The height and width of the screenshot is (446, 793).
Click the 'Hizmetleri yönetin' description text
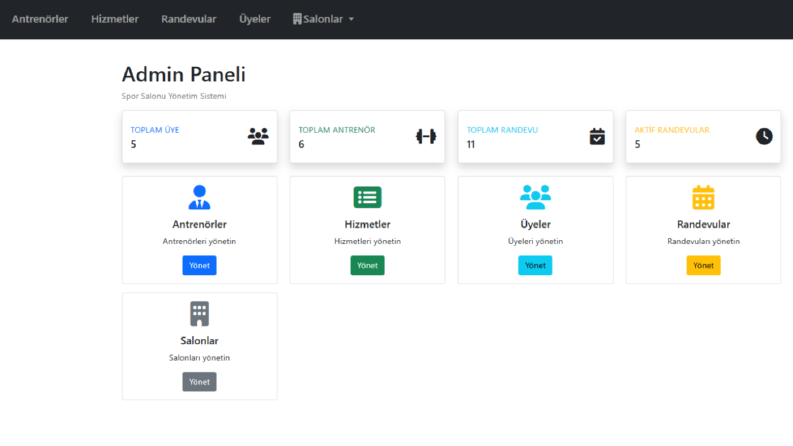click(x=368, y=241)
